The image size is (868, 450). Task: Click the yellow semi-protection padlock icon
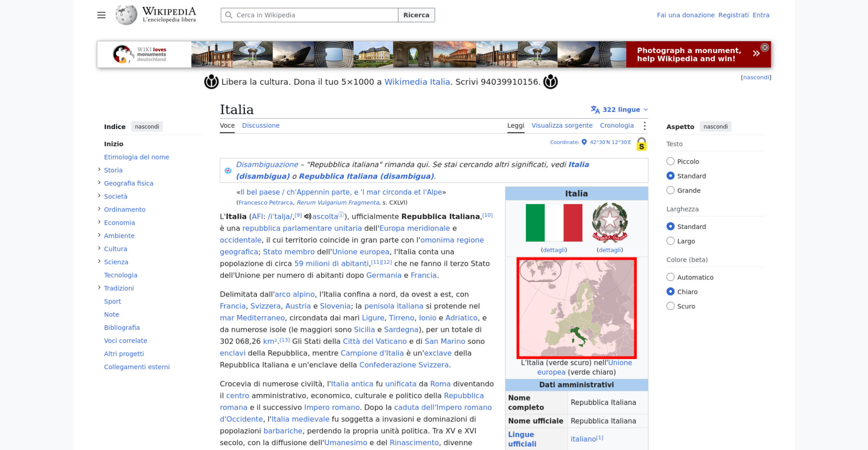pos(641,144)
